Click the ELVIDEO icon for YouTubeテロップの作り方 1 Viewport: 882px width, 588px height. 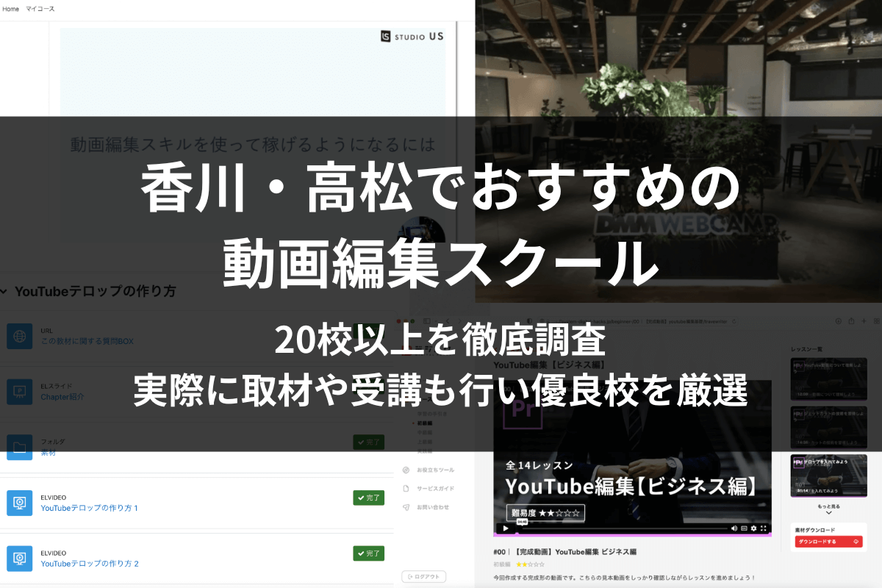coord(20,503)
